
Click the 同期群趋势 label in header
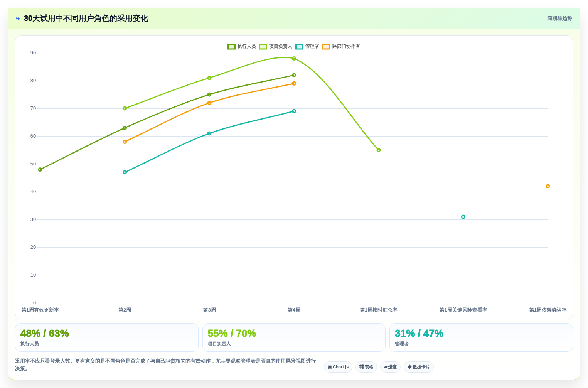pyautogui.click(x=559, y=19)
